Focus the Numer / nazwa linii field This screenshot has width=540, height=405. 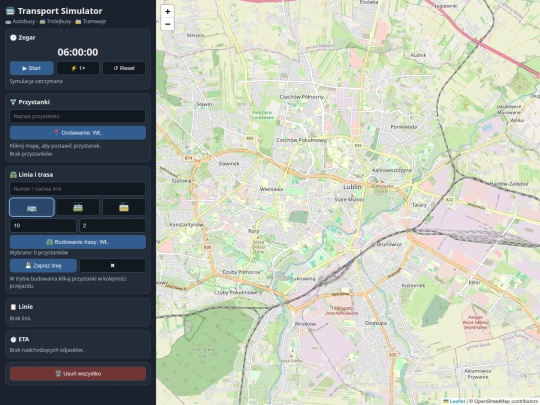pyautogui.click(x=78, y=189)
